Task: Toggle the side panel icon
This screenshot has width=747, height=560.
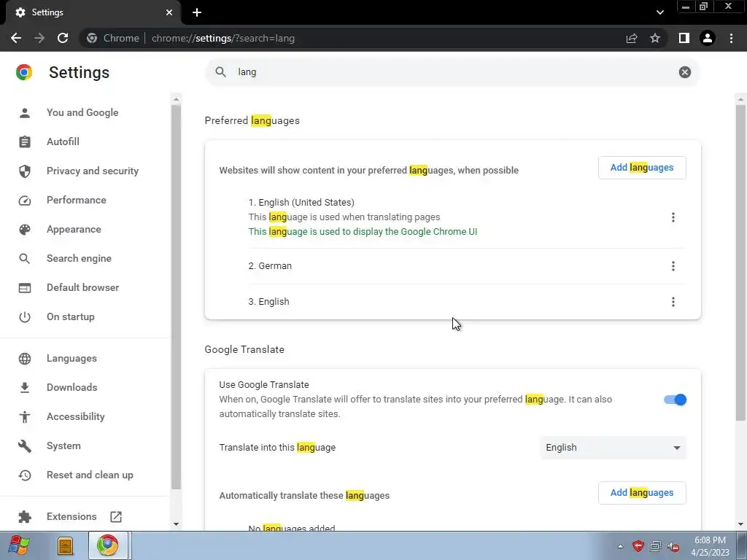Action: click(684, 38)
